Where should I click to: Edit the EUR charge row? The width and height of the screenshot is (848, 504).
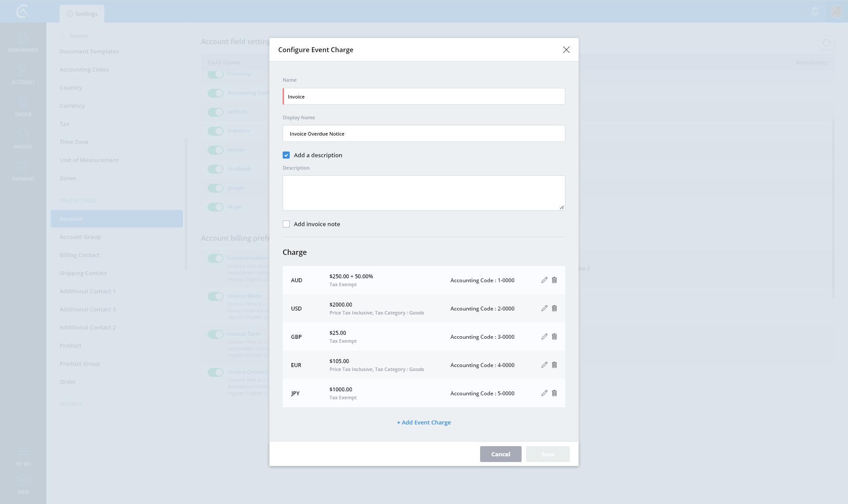click(544, 365)
